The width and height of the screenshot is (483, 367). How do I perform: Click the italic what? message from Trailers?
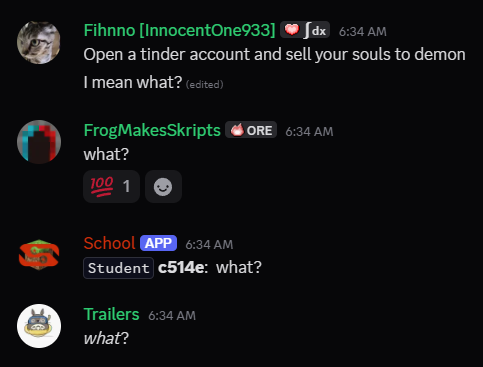106,338
